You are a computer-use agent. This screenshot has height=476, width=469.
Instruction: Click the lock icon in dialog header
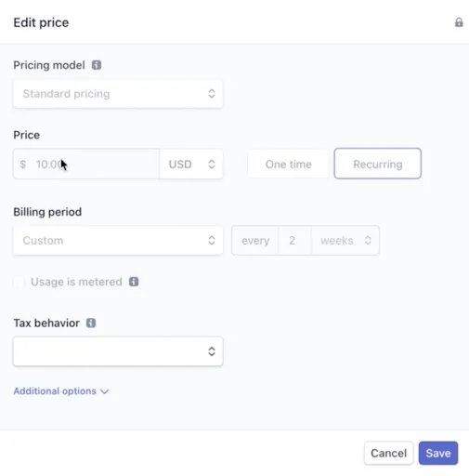[459, 22]
